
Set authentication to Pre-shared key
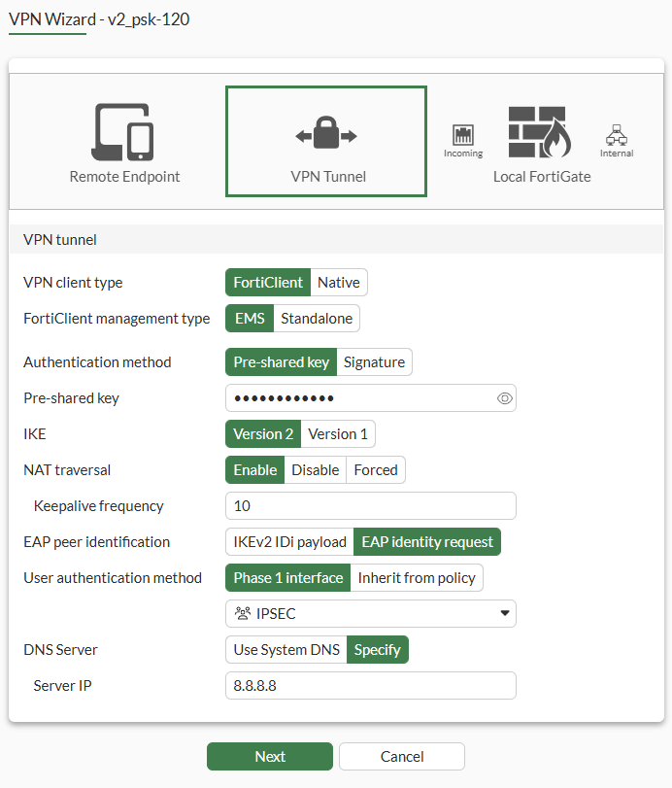click(x=282, y=362)
